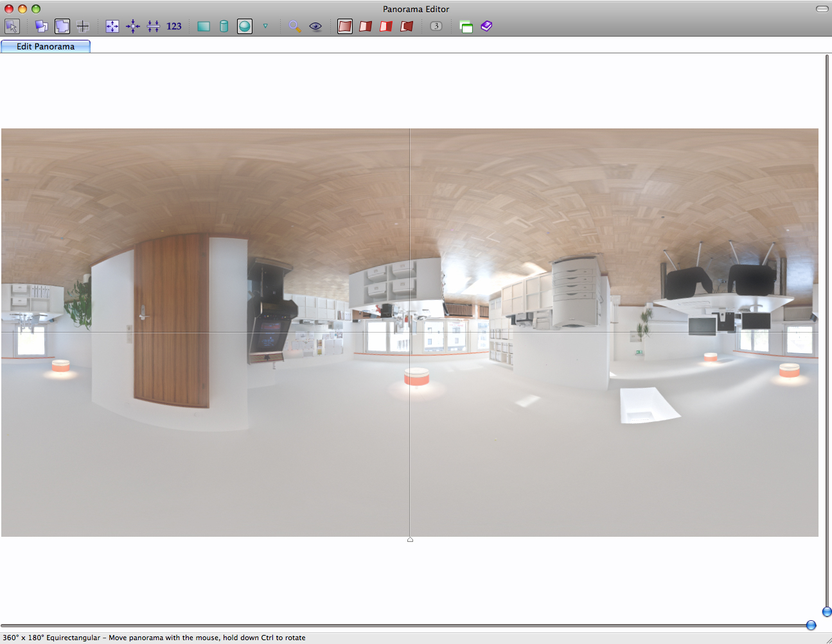Click the fit panorama icon
The image size is (832, 644).
tap(112, 26)
